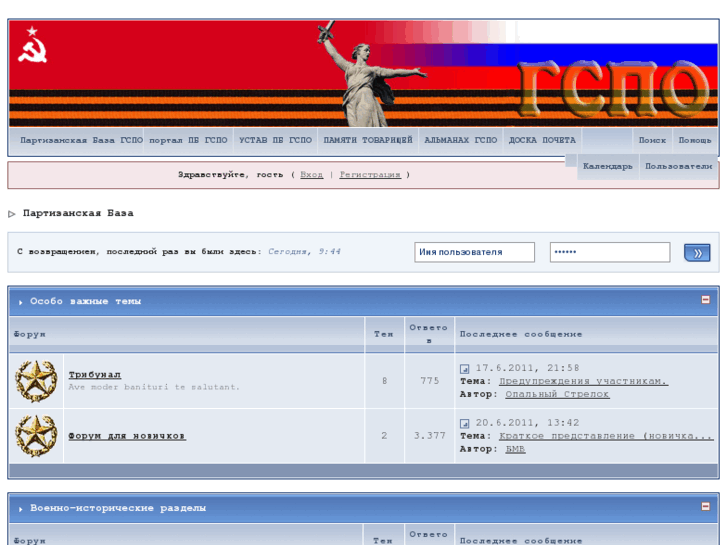727x545 pixels.
Task: View profile of Опальный Стрелок
Action: pyautogui.click(x=557, y=394)
